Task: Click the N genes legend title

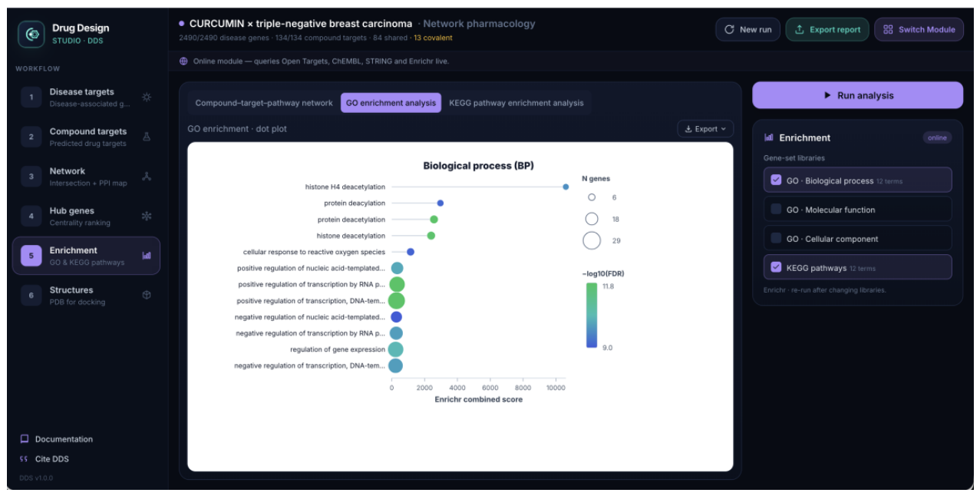Action: coord(596,178)
